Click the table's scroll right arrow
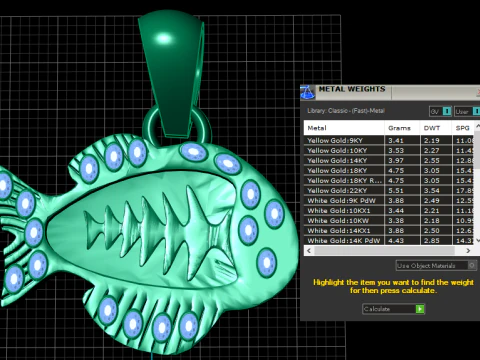This screenshot has height=360, width=480. click(x=468, y=251)
